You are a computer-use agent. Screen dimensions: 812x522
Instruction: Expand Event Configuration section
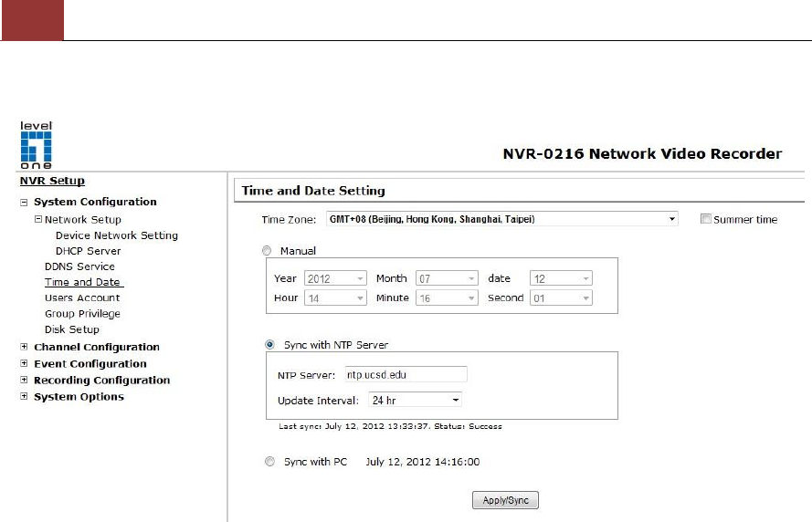[24, 363]
